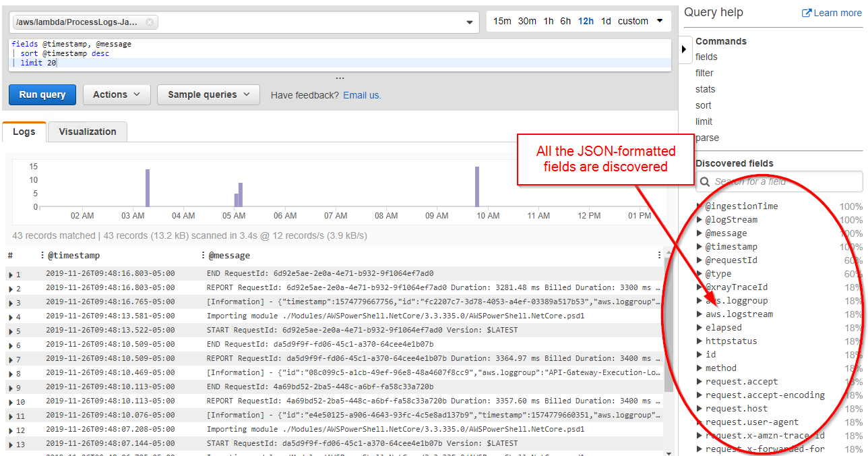Switch time range to 30m
The height and width of the screenshot is (456, 868).
[526, 21]
